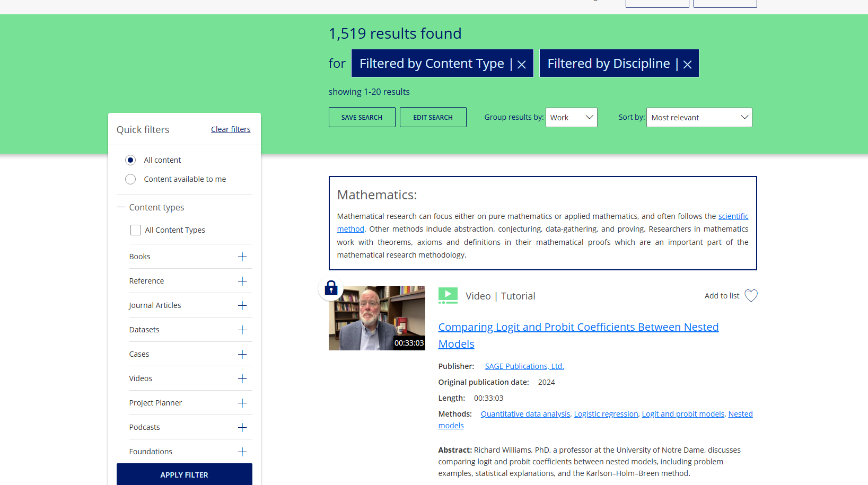Screen dimensions: 868x485
Task: Click the lock icon on video thumbnail
Action: click(x=331, y=288)
